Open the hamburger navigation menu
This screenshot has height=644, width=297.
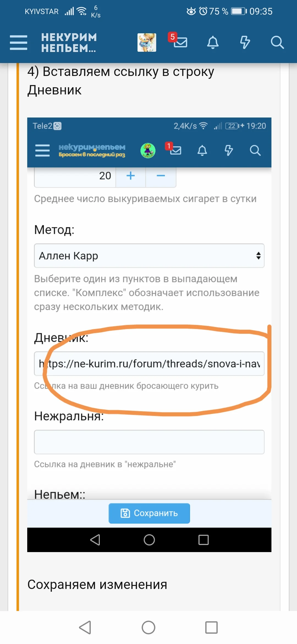pos(18,42)
